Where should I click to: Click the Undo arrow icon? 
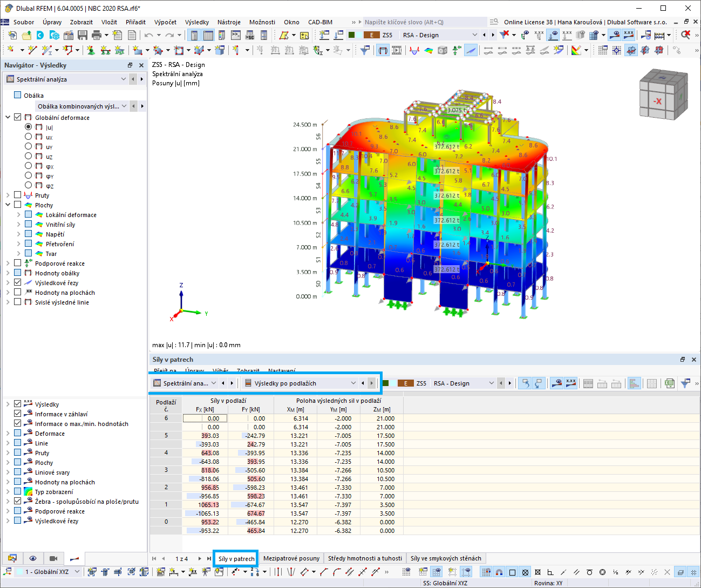pyautogui.click(x=148, y=35)
